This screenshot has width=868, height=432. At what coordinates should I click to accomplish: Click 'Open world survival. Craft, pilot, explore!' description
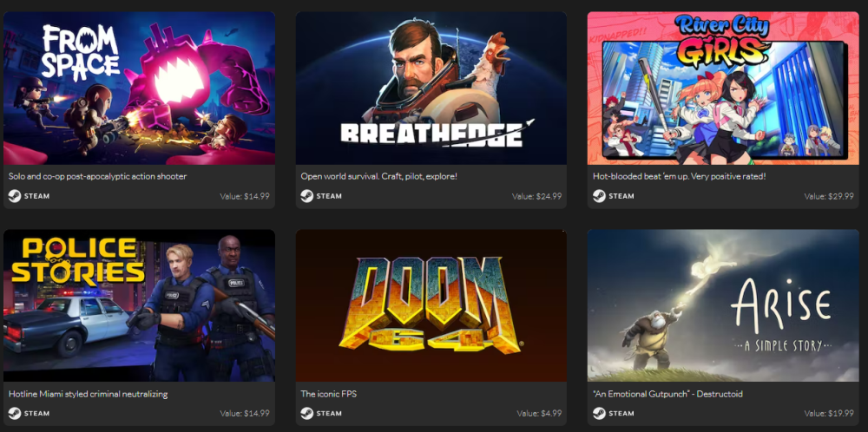tap(379, 176)
